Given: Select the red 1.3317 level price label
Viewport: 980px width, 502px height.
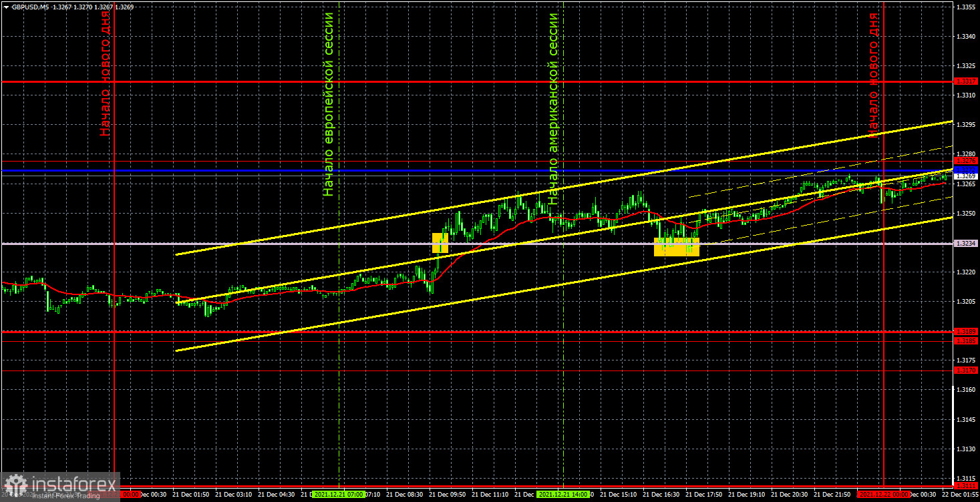Looking at the screenshot, I should 966,81.
